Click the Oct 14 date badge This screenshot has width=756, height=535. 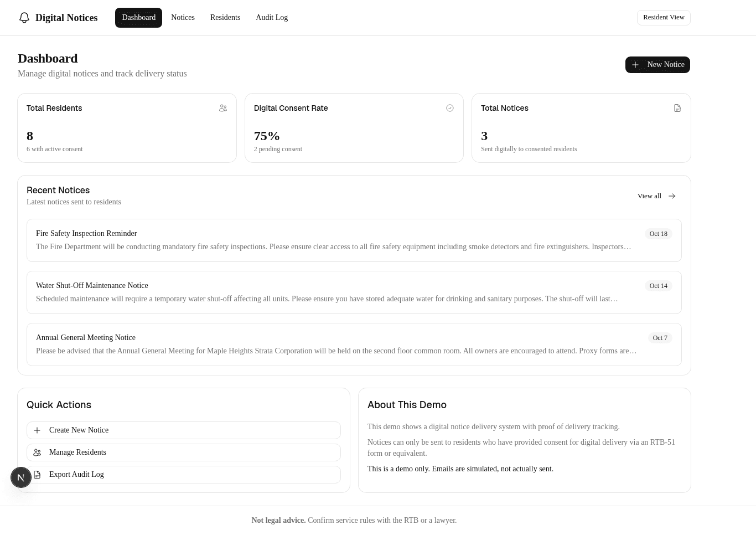click(x=658, y=286)
